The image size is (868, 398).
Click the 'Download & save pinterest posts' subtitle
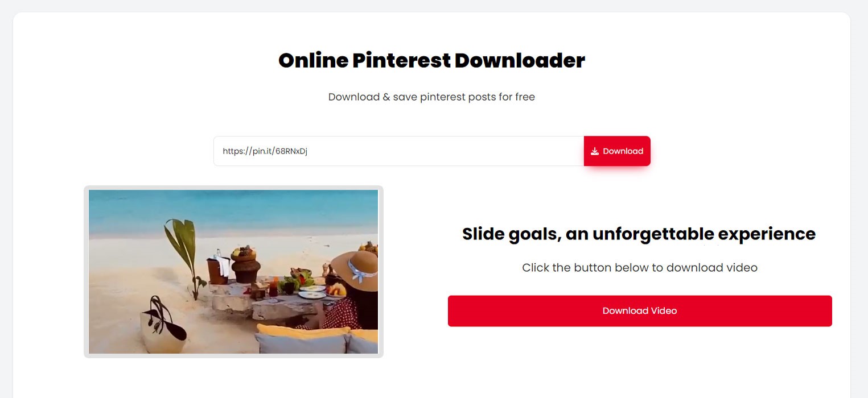click(x=431, y=97)
